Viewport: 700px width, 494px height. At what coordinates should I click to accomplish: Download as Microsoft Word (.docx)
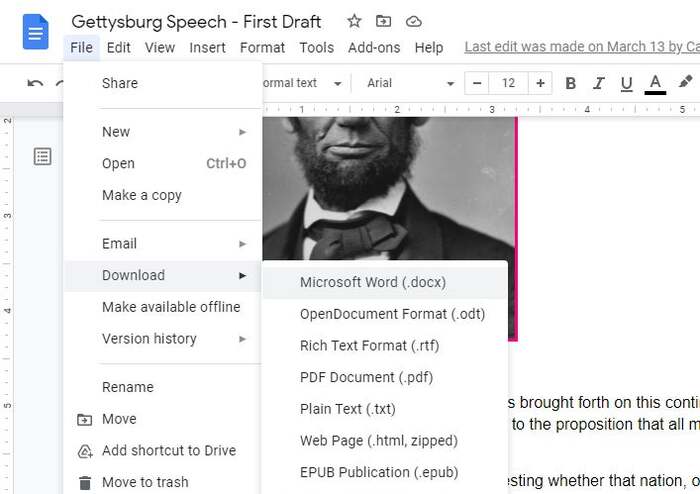385,282
